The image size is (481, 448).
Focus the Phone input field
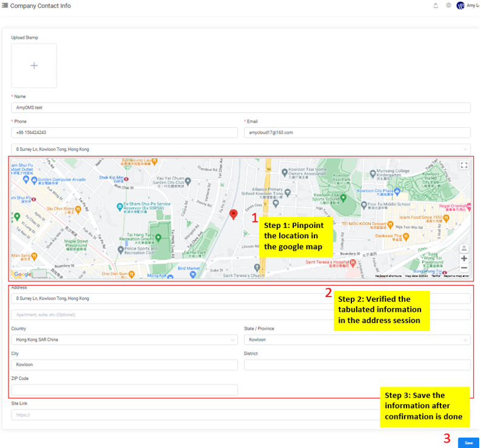click(125, 133)
